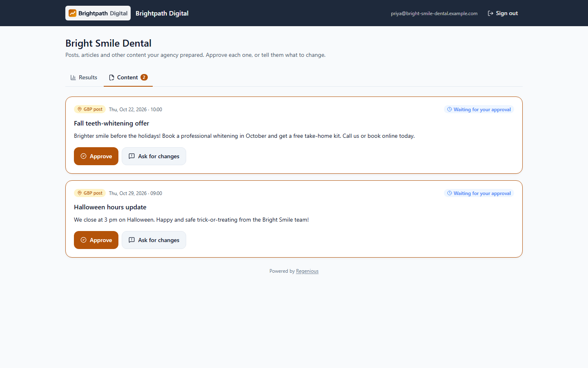Click the GBP post tag on Halloween hours update

point(90,193)
